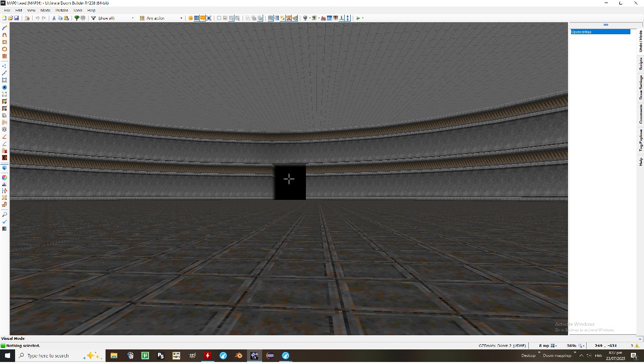Screen dimensions: 644x363
Task: Click the 'Desktop' taskbar toolbar
Action: pyautogui.click(x=528, y=355)
